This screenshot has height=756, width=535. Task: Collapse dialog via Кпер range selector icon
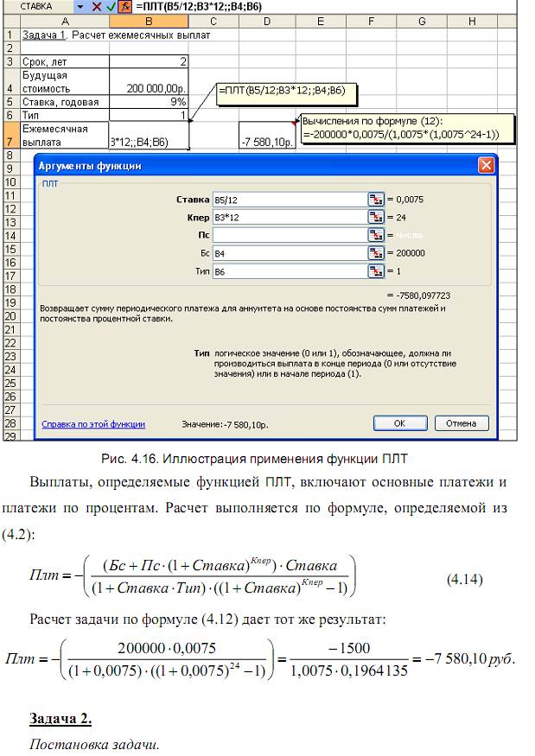pos(376,217)
